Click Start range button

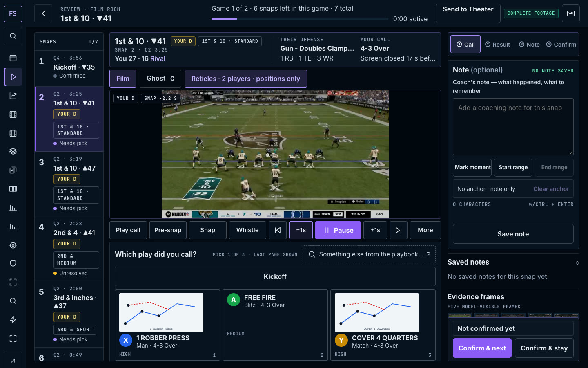(x=513, y=168)
